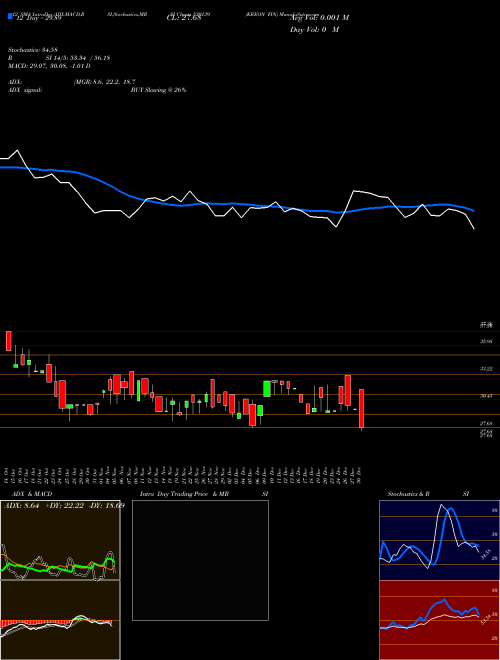The image size is (500, 660).
Task: Click the 35.96 price axis label
Action: tap(486, 341)
